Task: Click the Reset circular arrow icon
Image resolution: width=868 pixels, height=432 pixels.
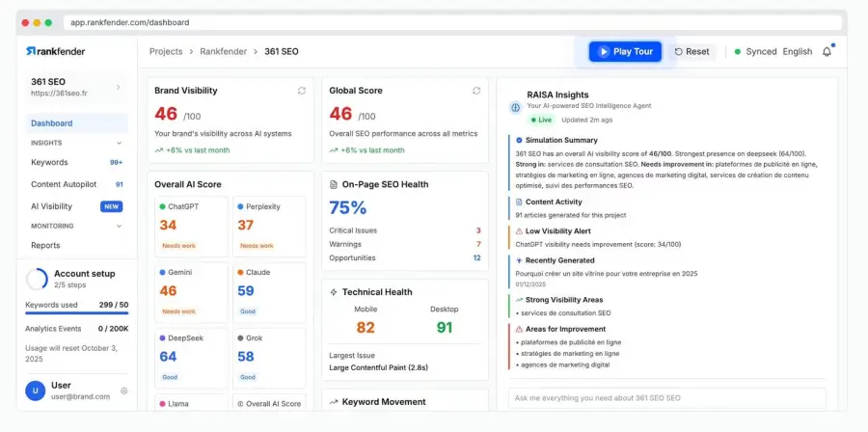Action: tap(679, 51)
